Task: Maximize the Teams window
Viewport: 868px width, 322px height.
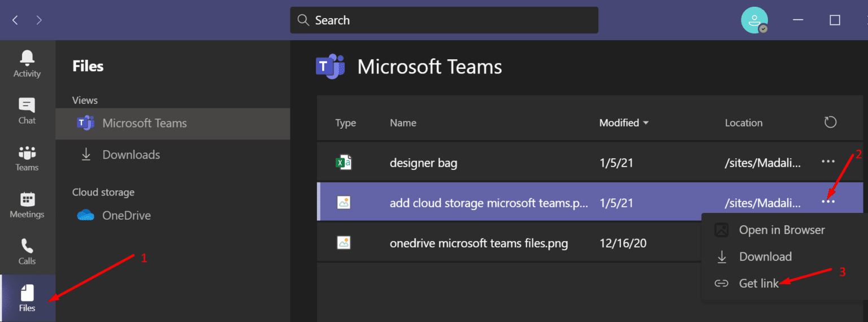Action: pyautogui.click(x=835, y=20)
